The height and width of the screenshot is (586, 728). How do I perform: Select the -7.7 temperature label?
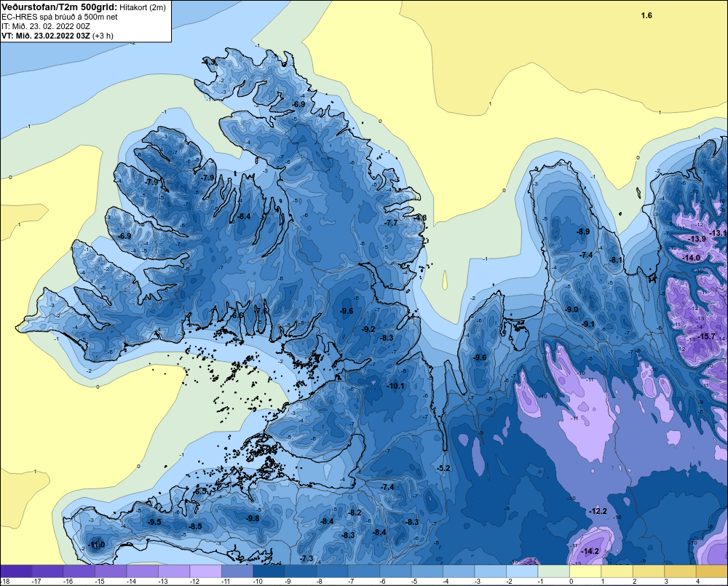pyautogui.click(x=392, y=223)
